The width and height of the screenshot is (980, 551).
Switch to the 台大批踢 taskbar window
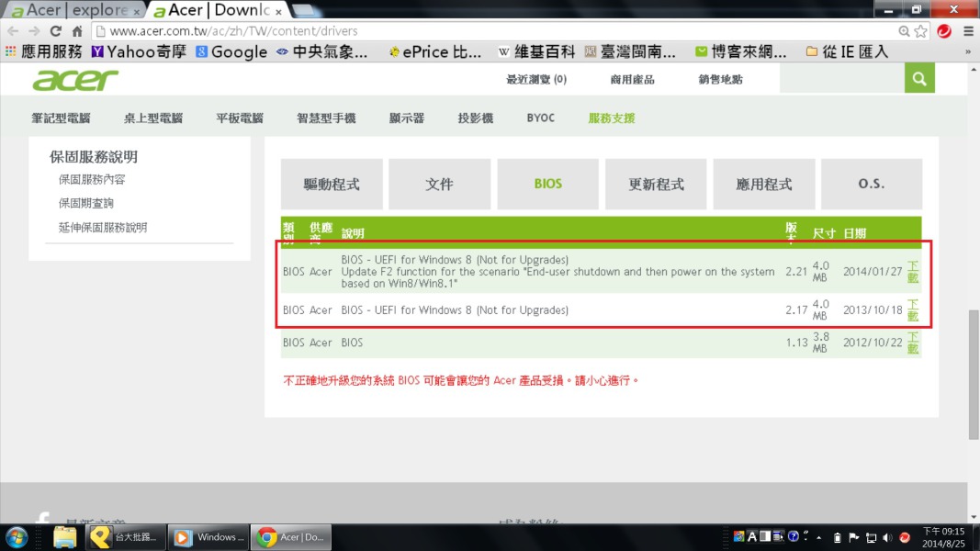[124, 537]
